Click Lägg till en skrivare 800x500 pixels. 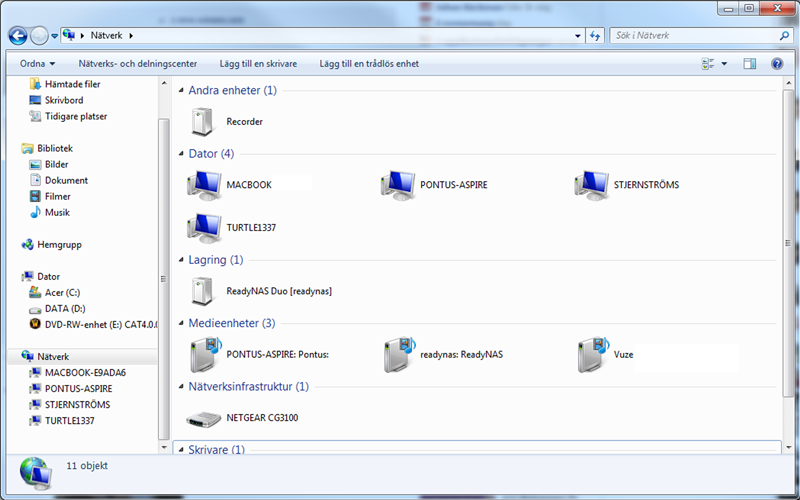click(x=258, y=64)
